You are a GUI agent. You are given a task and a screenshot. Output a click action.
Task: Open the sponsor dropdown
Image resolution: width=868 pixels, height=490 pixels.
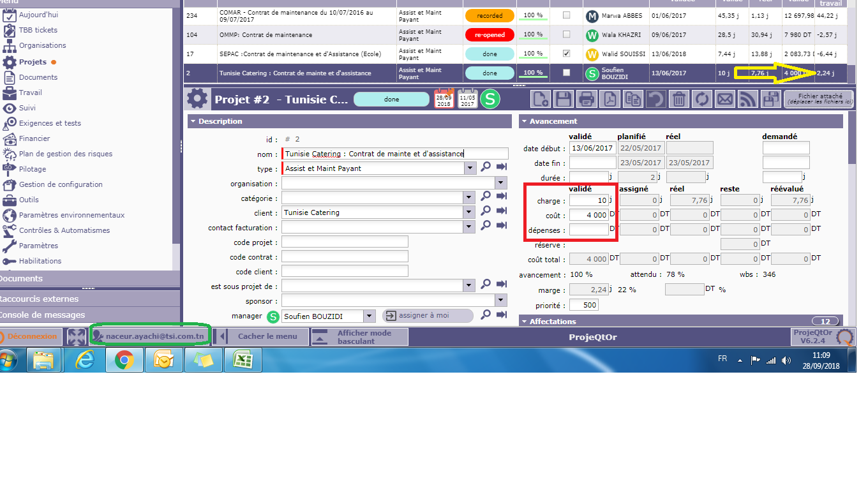tap(500, 301)
